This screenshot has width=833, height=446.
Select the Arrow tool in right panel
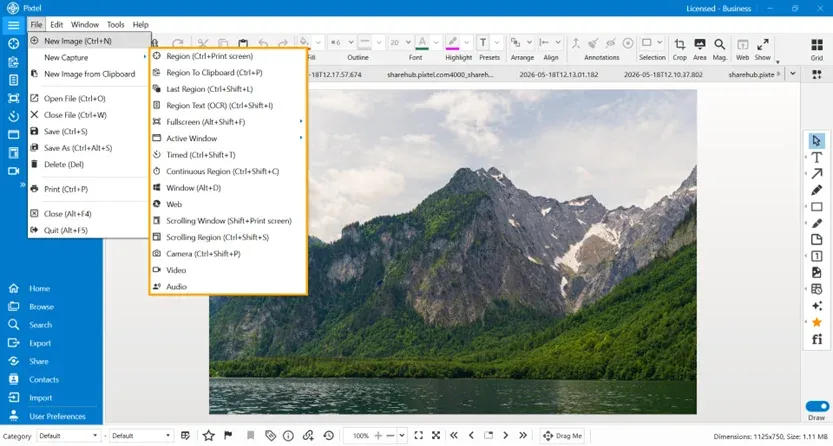(817, 174)
